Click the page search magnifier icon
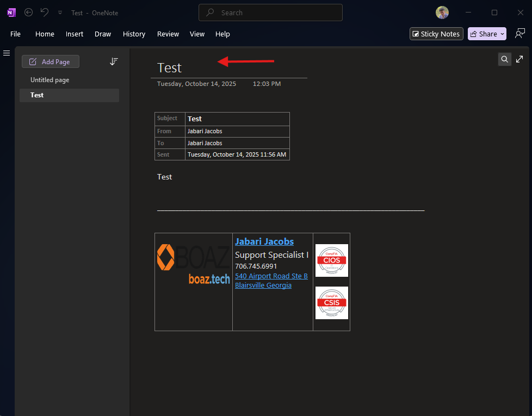Screen dimensions: 532x416 (505, 59)
